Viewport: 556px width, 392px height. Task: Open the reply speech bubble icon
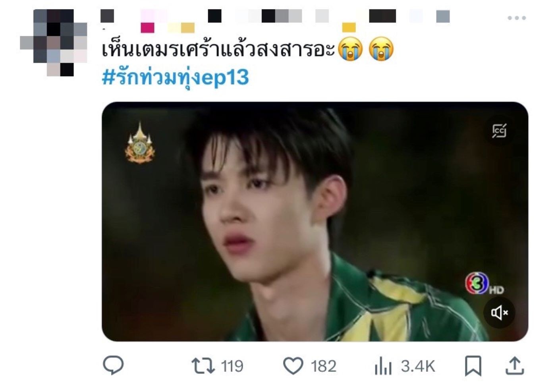coord(113,365)
